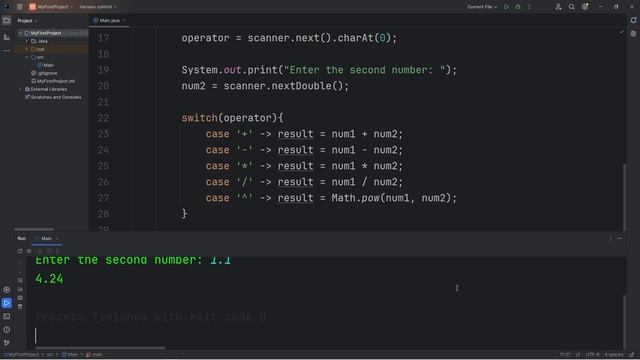
Task: Open the main menu hamburger icon
Action: point(19,7)
